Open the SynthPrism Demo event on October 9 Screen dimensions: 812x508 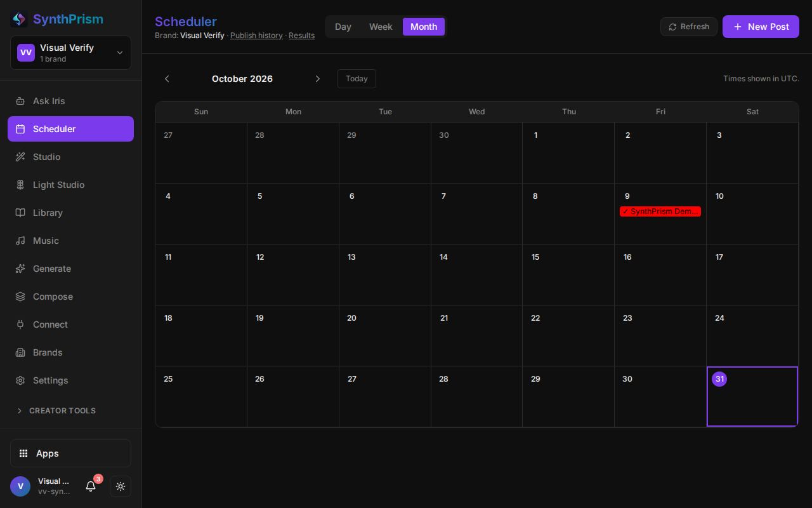click(660, 211)
